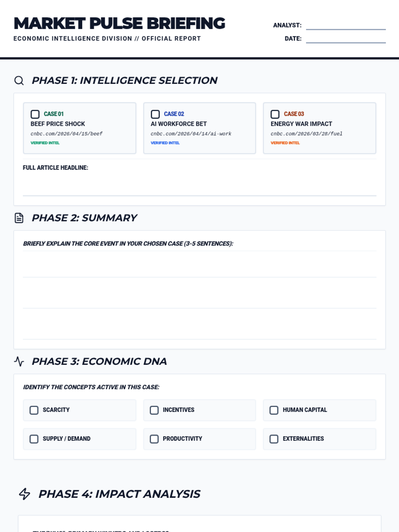Mark Human Capital as active
This screenshot has height=532, width=399.
pos(274,410)
